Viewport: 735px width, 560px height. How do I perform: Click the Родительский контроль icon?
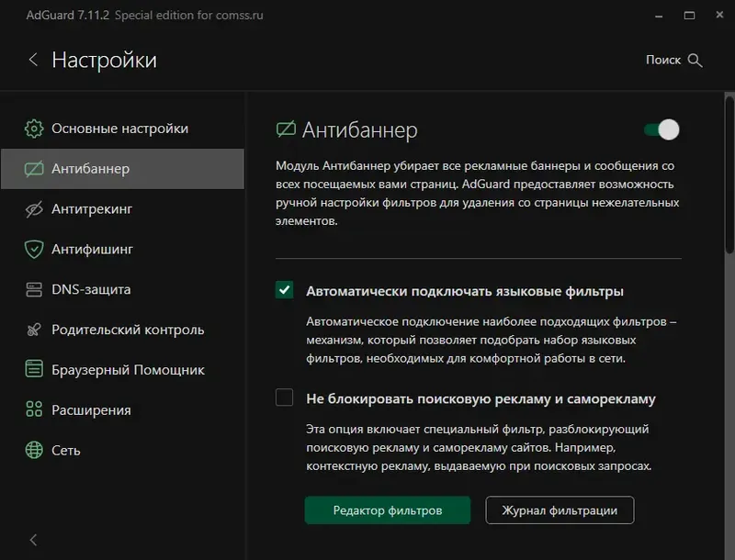35,330
